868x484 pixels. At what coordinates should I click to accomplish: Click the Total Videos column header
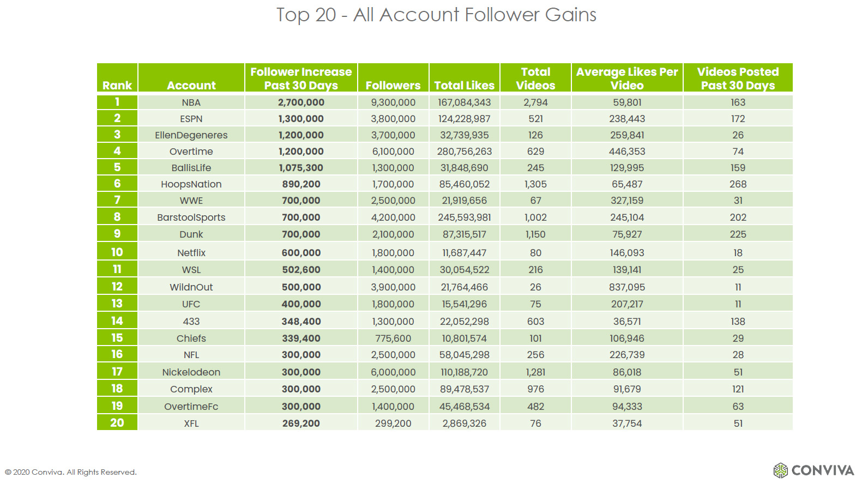click(535, 78)
